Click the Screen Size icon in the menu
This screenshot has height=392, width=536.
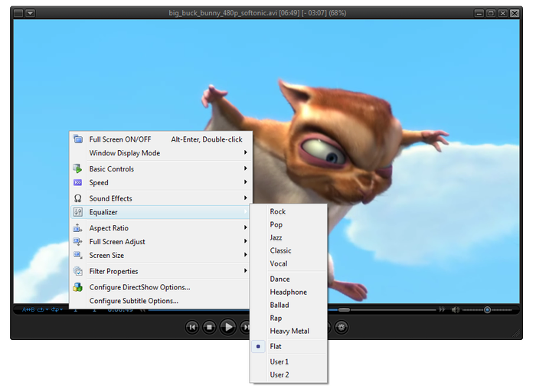pos(78,255)
